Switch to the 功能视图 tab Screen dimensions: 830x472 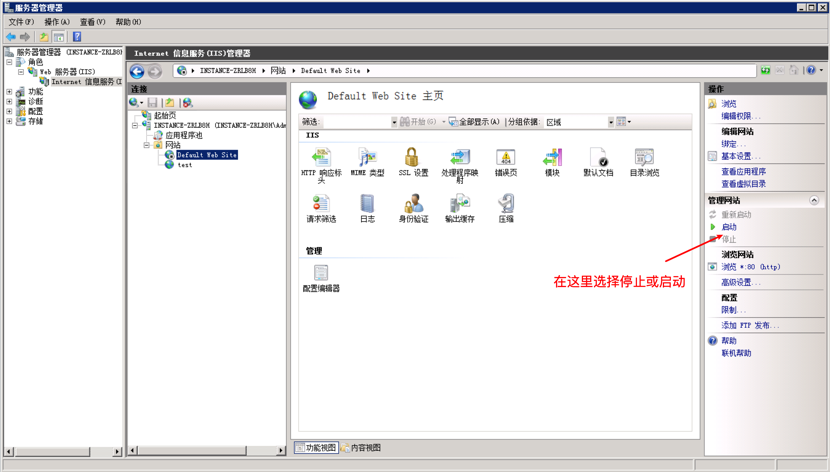[316, 448]
